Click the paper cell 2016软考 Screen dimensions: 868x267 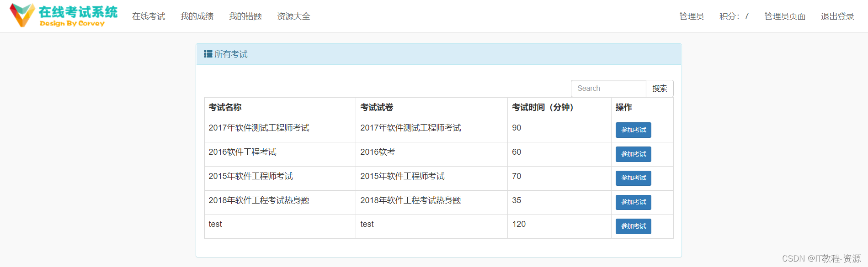[x=378, y=152]
